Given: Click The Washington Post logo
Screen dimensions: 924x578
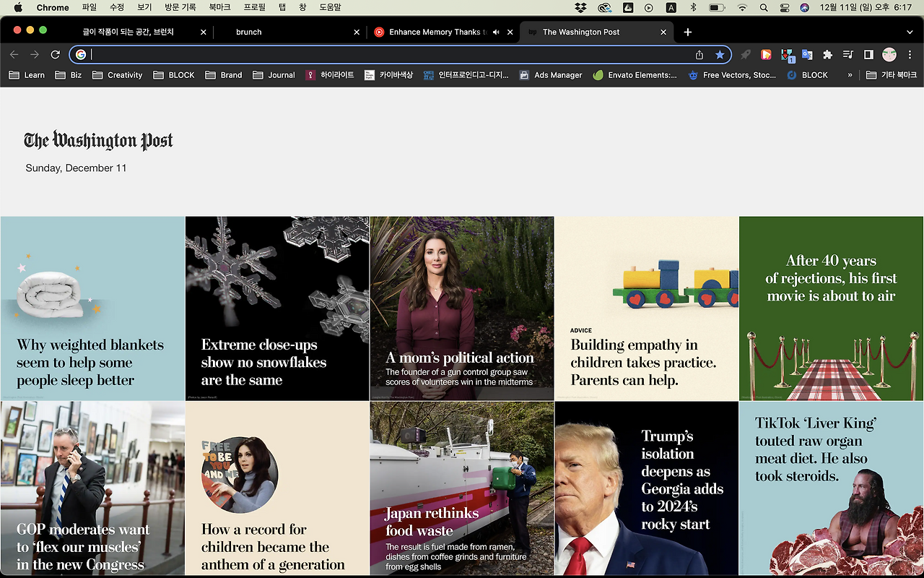Looking at the screenshot, I should click(98, 140).
